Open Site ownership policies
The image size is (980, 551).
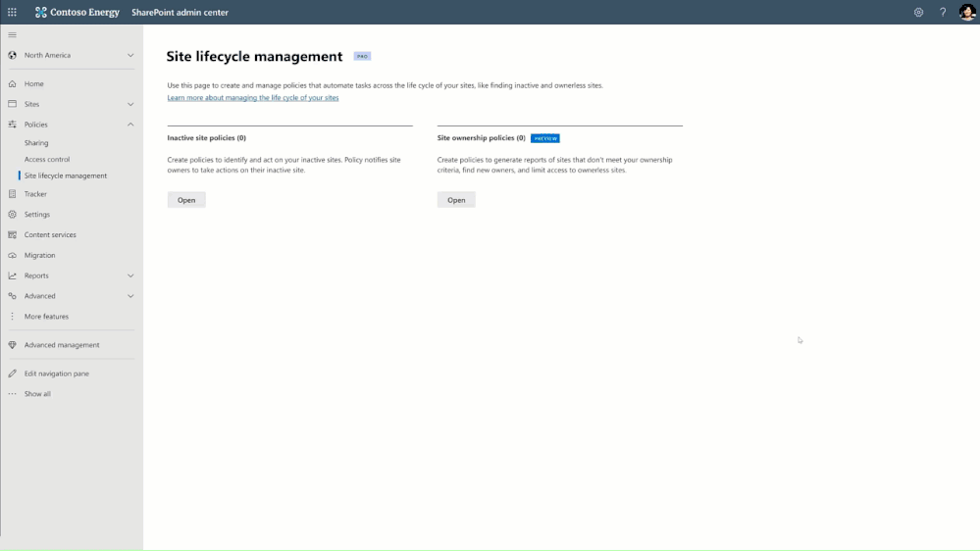pyautogui.click(x=456, y=200)
